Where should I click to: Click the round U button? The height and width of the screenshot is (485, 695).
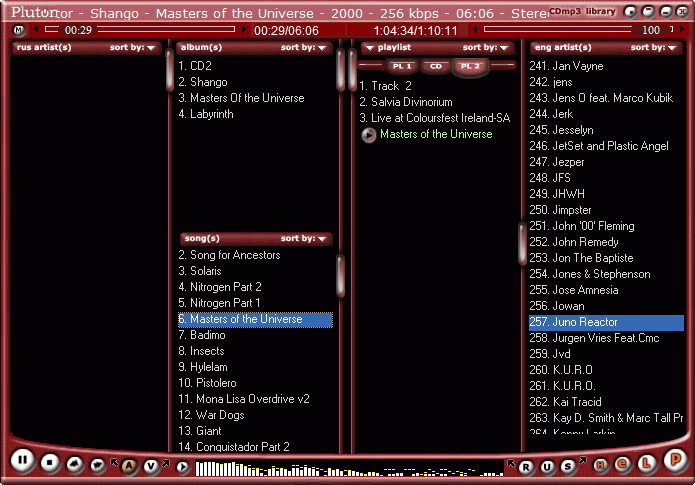547,467
